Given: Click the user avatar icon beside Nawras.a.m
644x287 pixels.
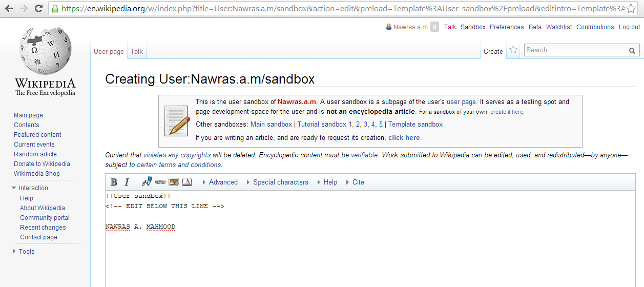Looking at the screenshot, I should click(389, 27).
